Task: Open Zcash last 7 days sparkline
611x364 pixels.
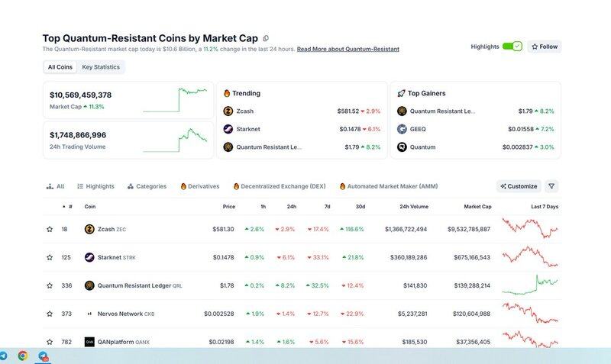Action: coord(530,228)
